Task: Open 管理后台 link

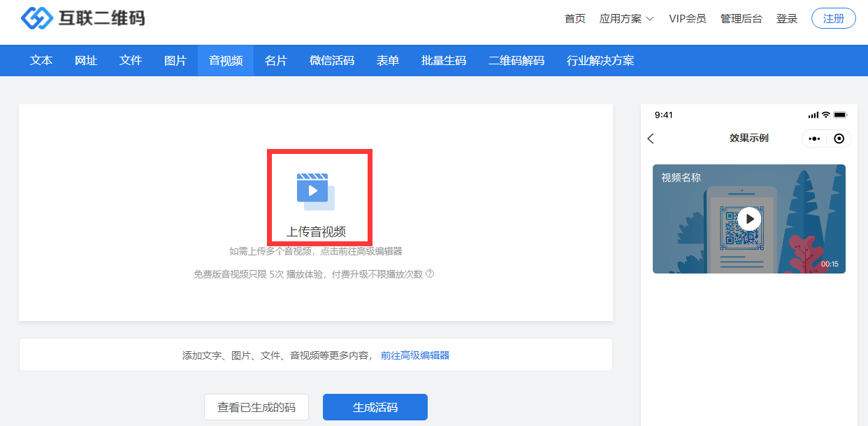Action: (x=742, y=19)
